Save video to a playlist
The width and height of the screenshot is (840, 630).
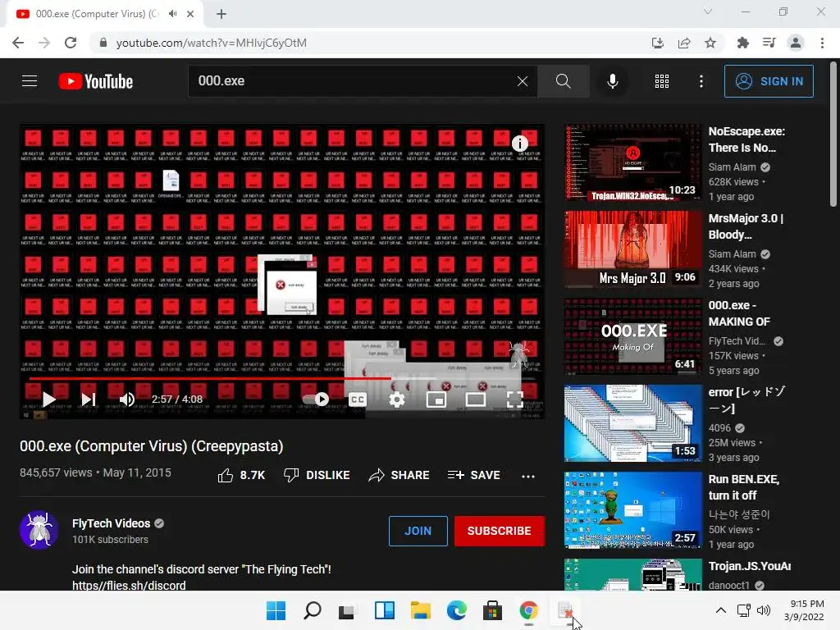point(473,475)
